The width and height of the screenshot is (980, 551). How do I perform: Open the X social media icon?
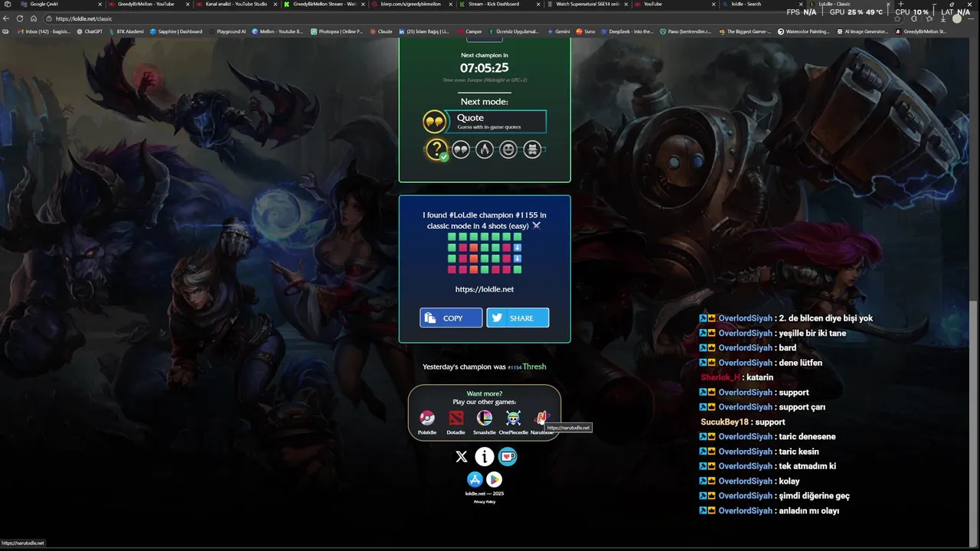click(461, 457)
